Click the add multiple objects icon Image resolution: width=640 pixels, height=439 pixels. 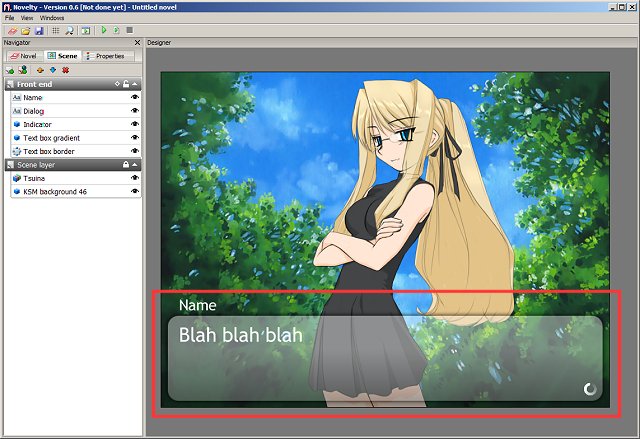coord(23,70)
